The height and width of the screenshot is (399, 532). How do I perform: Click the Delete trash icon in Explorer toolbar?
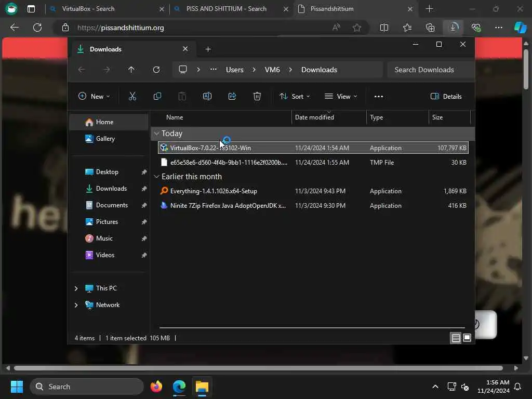point(257,96)
